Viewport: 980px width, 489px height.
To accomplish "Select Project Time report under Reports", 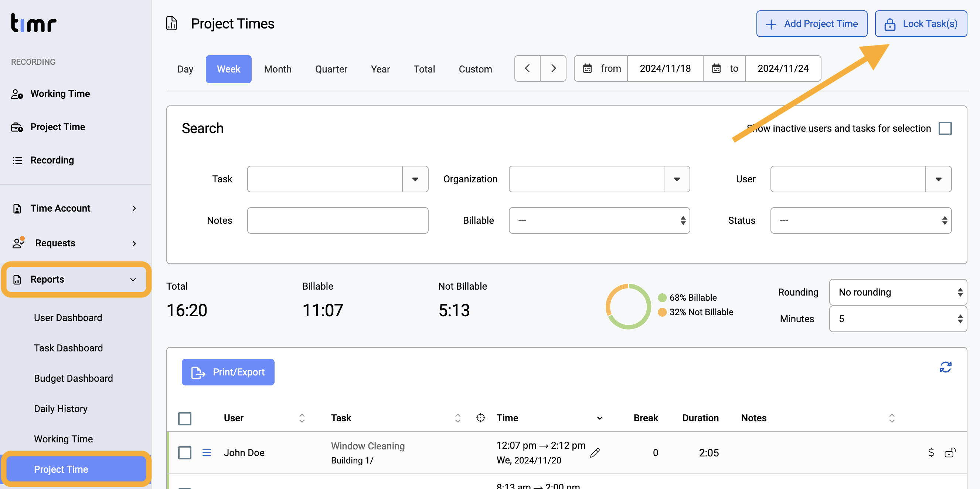I will [x=76, y=469].
